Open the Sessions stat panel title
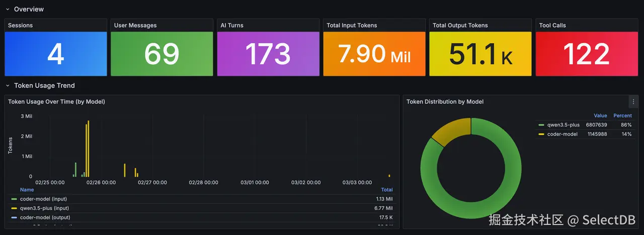This screenshot has height=235, width=644. pos(21,25)
